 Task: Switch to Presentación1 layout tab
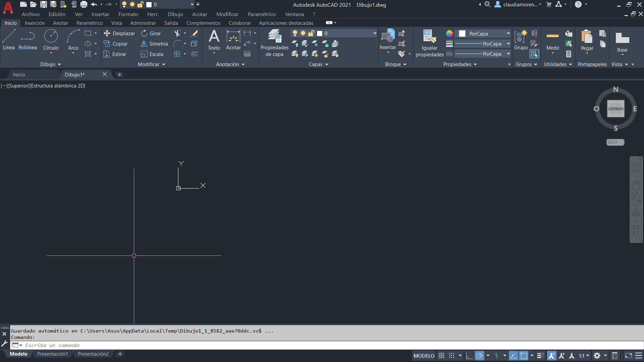click(52, 354)
